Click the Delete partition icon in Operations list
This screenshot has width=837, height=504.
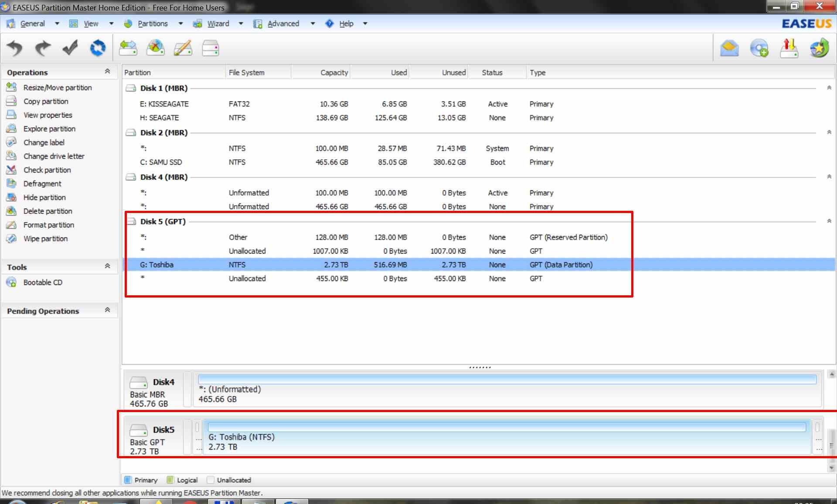11,211
